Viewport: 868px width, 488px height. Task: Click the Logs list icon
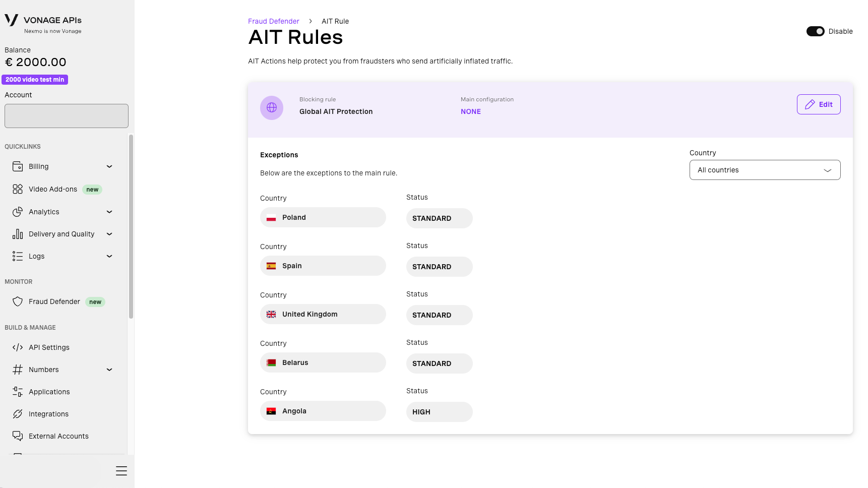[x=18, y=256]
